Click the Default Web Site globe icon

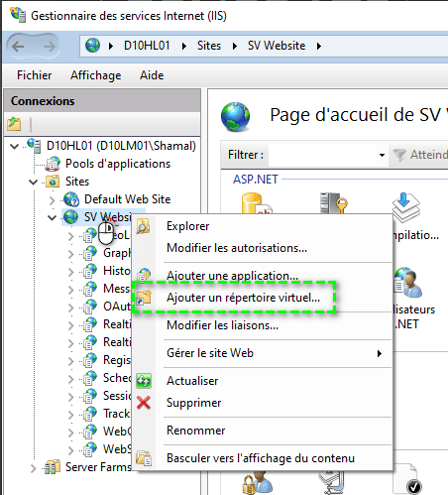71,199
